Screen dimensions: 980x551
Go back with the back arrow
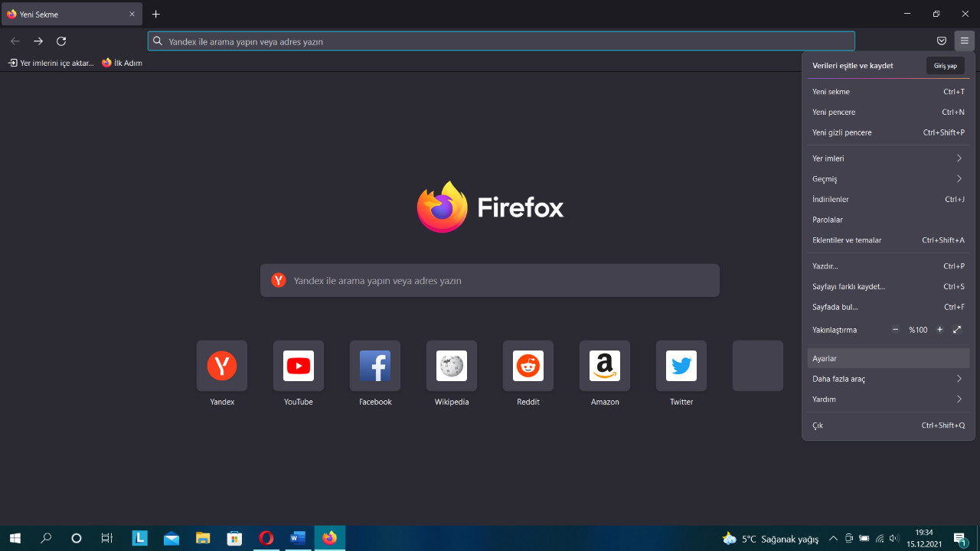click(15, 41)
